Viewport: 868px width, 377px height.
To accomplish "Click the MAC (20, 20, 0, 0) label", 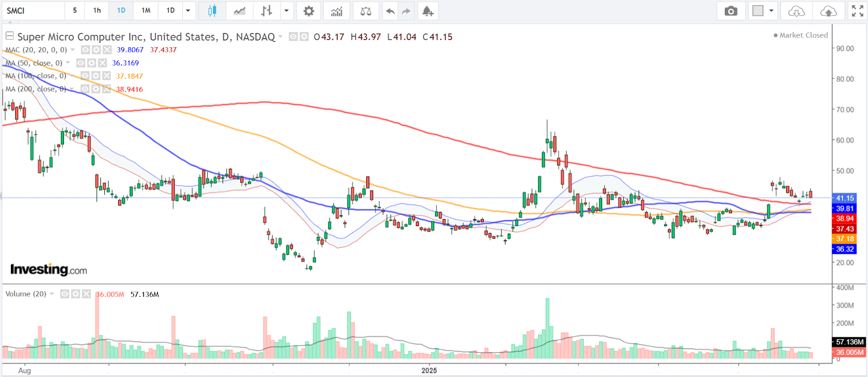I will point(36,50).
